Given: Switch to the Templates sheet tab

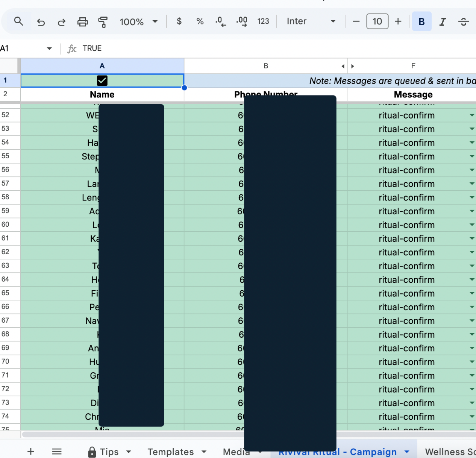Looking at the screenshot, I should 171,452.
